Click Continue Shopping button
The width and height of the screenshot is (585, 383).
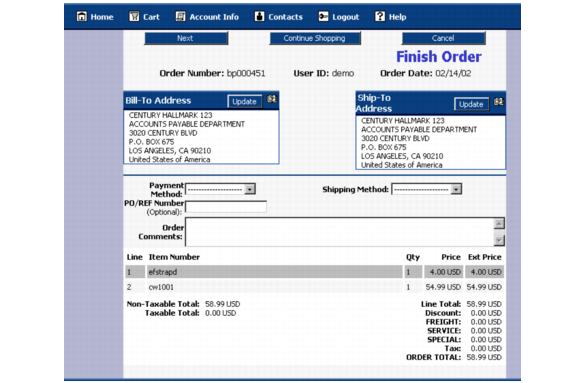pyautogui.click(x=315, y=38)
